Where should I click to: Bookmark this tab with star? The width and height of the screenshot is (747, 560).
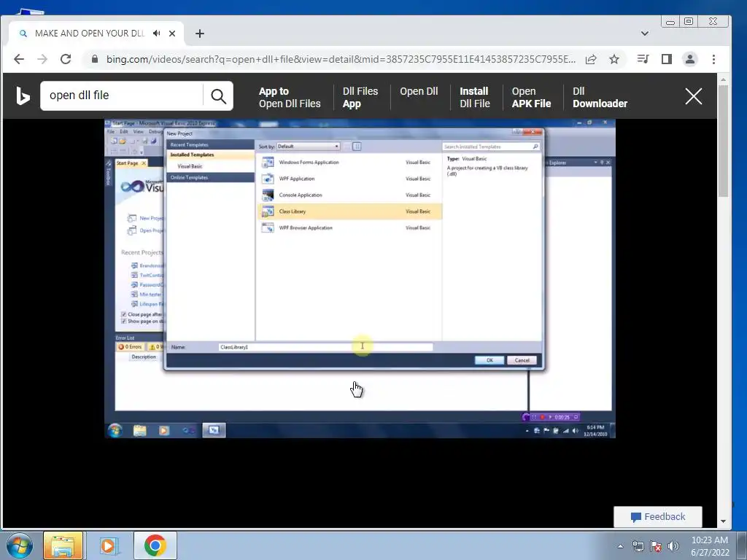point(614,59)
